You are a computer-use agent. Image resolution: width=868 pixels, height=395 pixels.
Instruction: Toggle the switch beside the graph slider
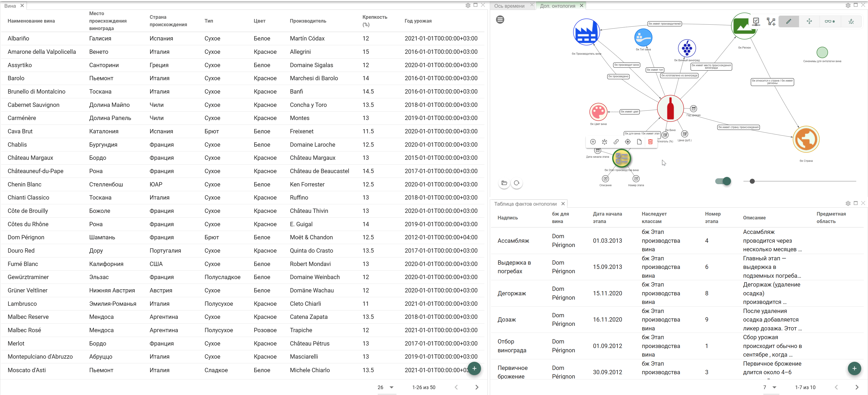click(x=723, y=181)
